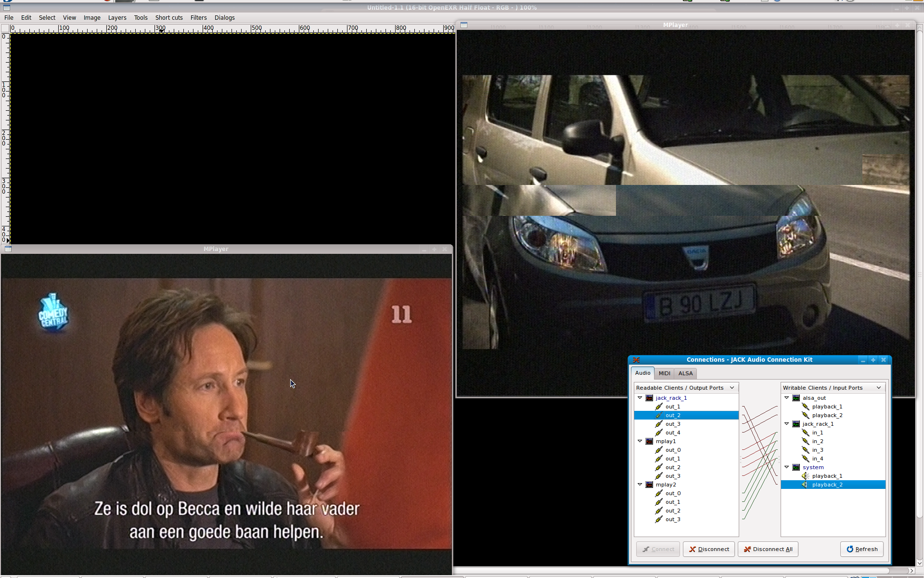Image resolution: width=924 pixels, height=578 pixels.
Task: Click the plug icon of jack_rack_1 out_3
Action: tap(659, 424)
